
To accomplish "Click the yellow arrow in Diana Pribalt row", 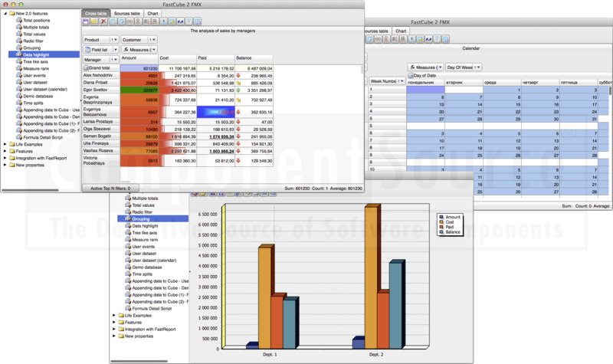I will (238, 83).
